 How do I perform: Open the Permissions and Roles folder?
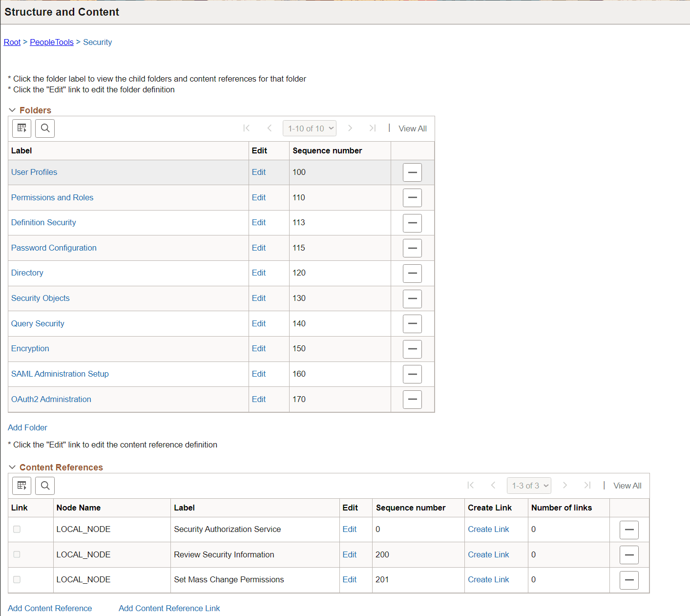coord(52,197)
